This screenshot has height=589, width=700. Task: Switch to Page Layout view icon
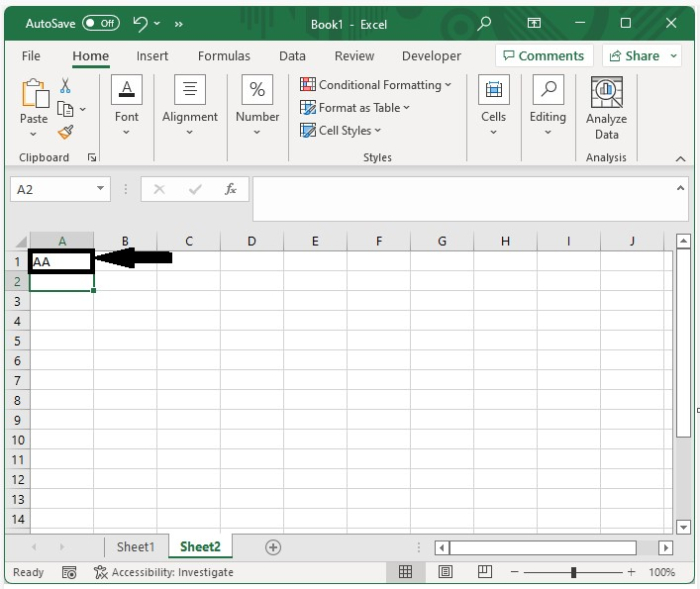point(445,572)
